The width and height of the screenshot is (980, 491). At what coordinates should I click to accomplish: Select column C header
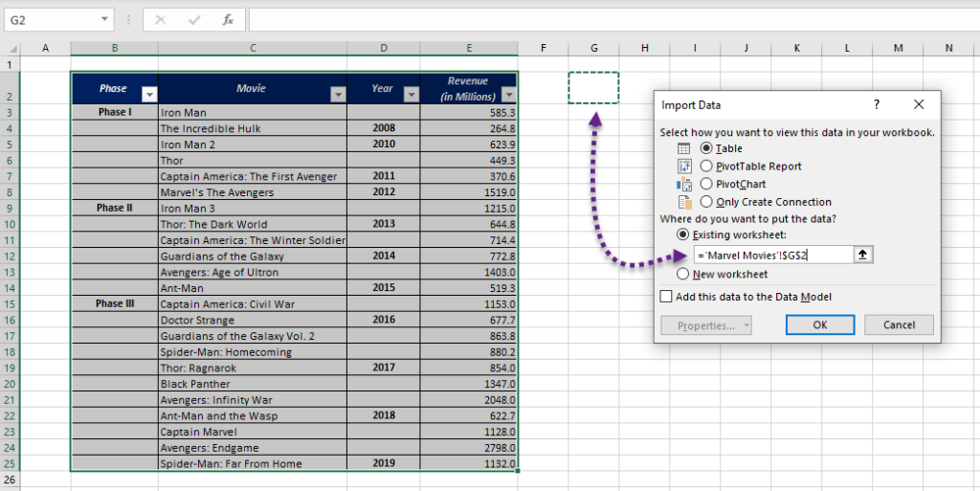click(x=253, y=48)
